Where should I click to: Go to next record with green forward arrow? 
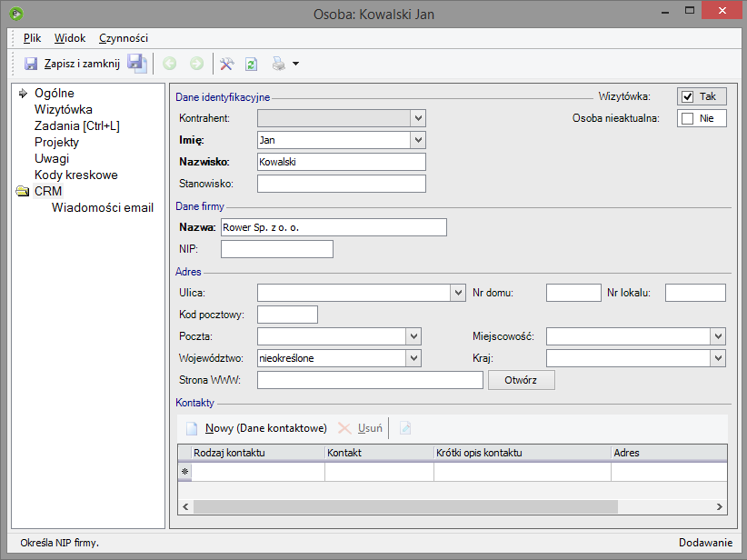(x=197, y=64)
